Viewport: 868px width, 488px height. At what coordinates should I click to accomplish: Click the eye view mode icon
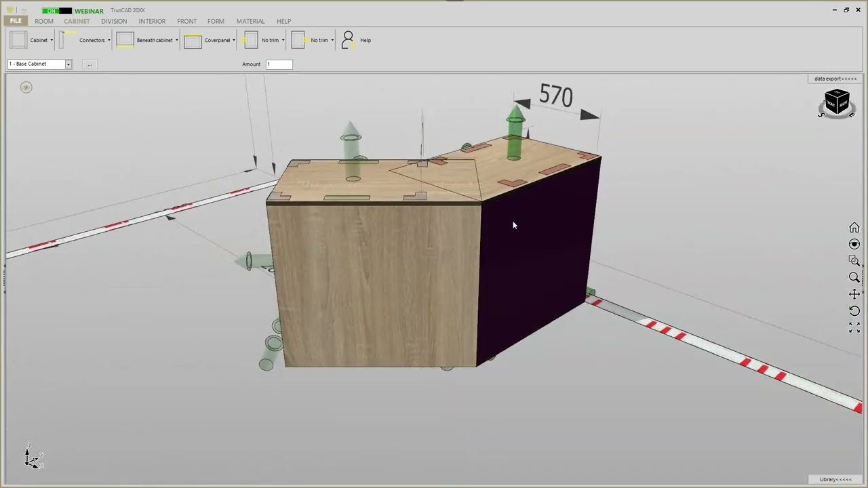tap(854, 244)
